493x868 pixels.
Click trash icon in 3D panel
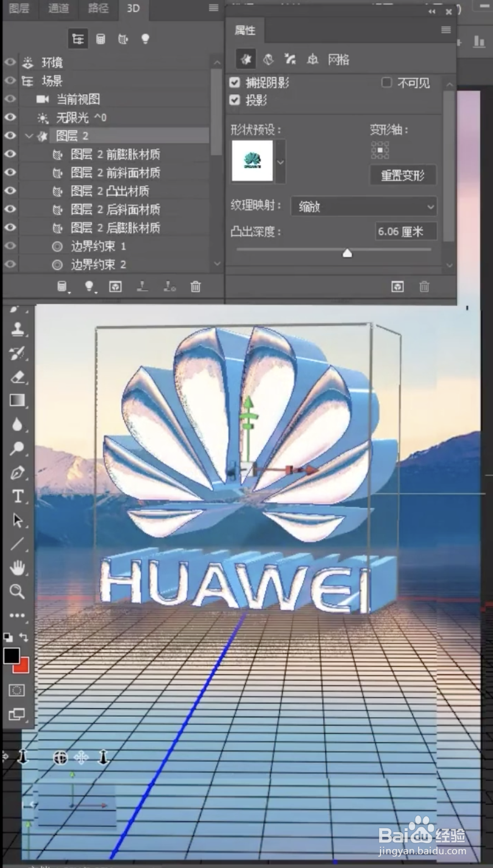click(x=196, y=287)
